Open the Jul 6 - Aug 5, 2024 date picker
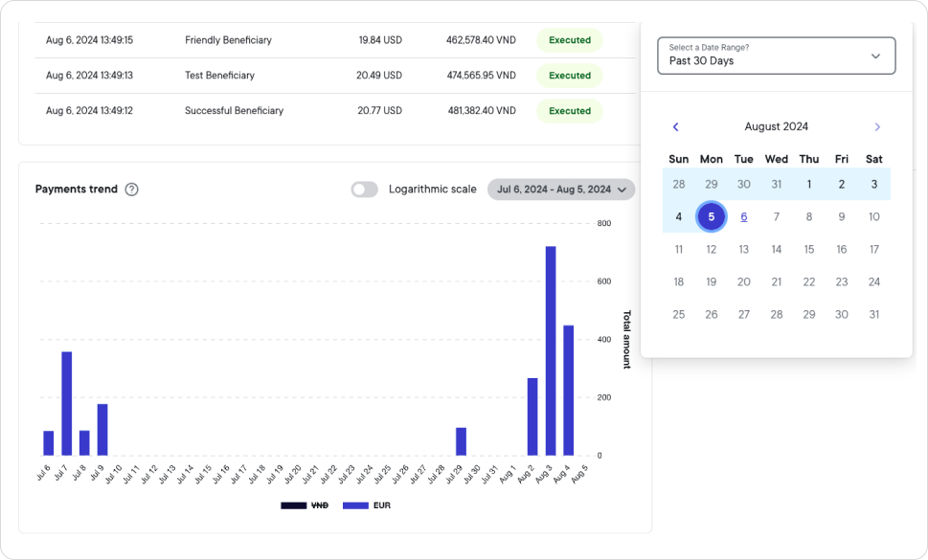The image size is (928, 560). tap(558, 189)
